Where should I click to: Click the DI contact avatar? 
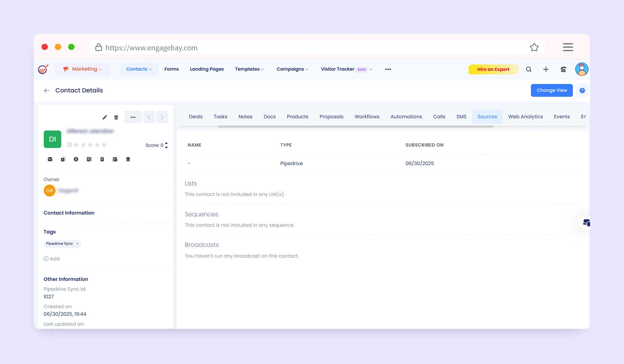52,139
